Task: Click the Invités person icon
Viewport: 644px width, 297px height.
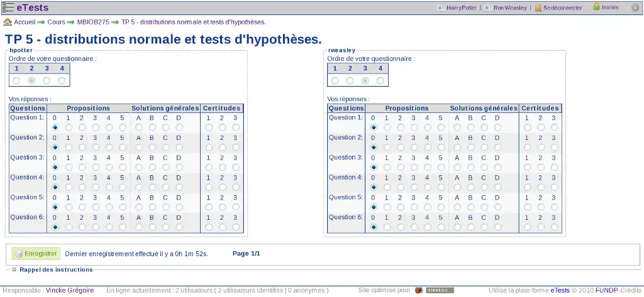Action: click(596, 6)
